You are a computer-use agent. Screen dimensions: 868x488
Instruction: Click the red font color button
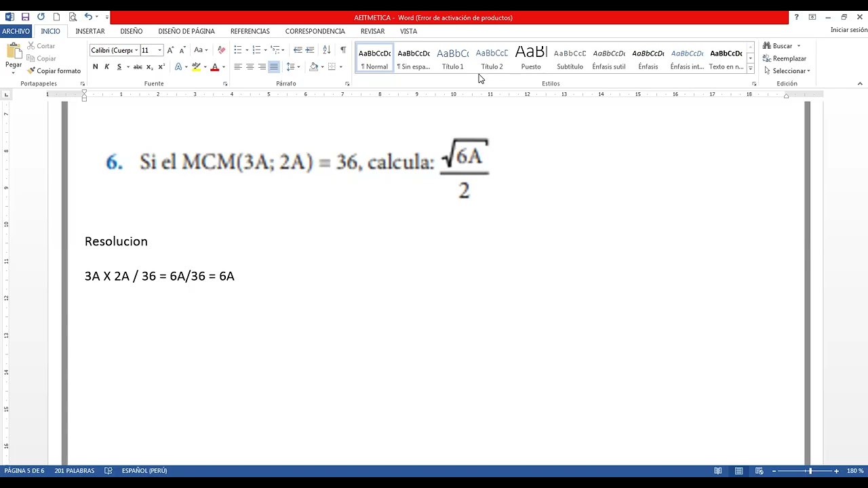click(x=214, y=67)
